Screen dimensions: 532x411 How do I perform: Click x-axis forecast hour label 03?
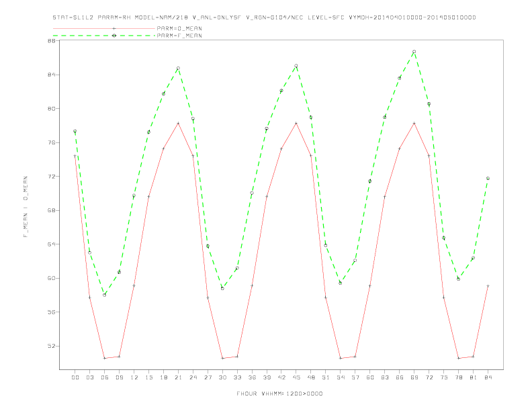click(x=89, y=377)
